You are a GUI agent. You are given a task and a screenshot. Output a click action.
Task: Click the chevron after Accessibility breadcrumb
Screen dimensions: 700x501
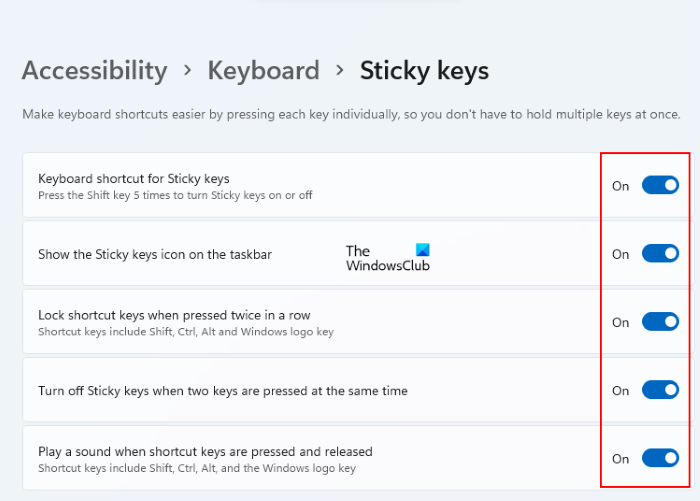(187, 71)
